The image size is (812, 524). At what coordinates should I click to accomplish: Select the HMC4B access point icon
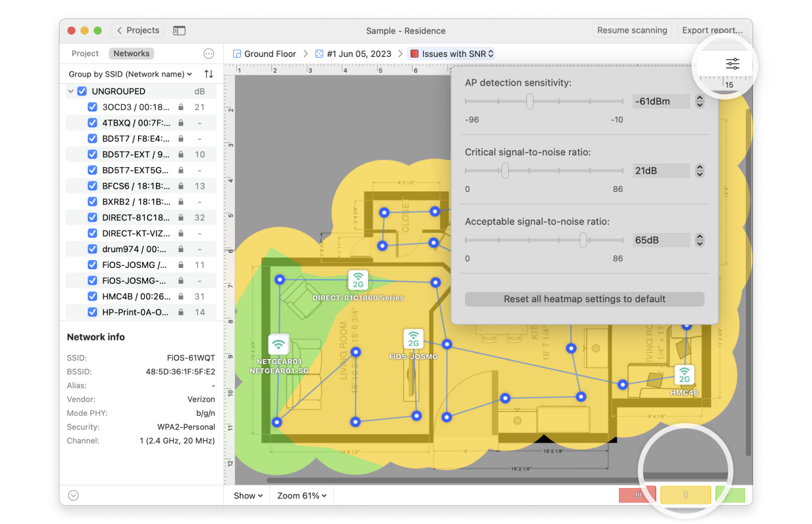pyautogui.click(x=684, y=375)
